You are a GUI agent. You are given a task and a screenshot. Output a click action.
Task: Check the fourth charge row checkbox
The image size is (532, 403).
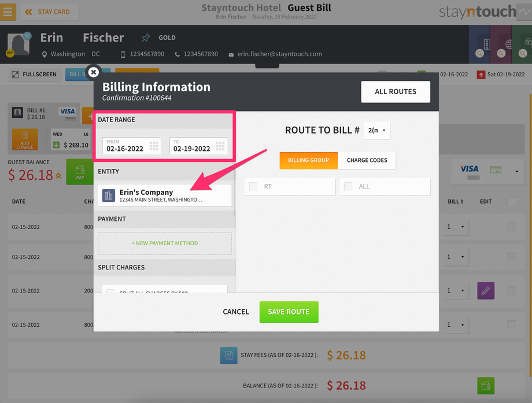pyautogui.click(x=512, y=325)
